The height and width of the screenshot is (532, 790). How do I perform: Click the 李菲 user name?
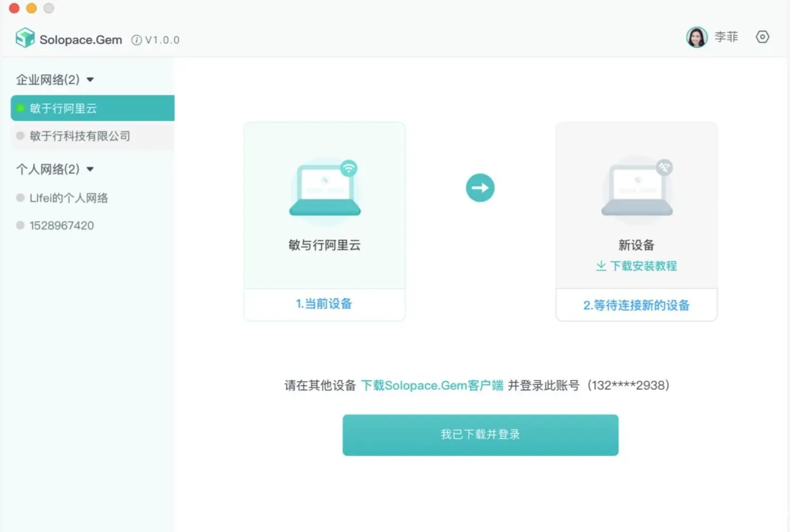(726, 37)
